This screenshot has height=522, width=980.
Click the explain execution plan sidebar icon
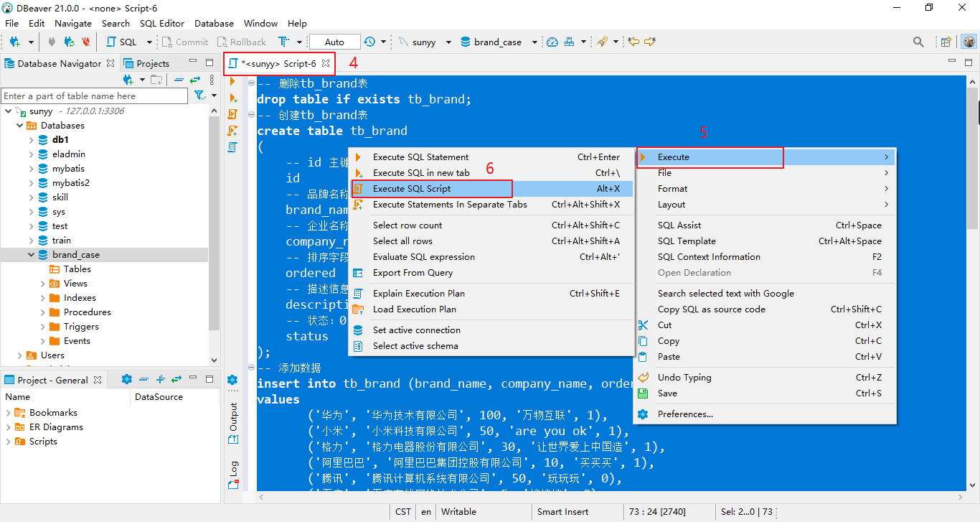click(232, 146)
